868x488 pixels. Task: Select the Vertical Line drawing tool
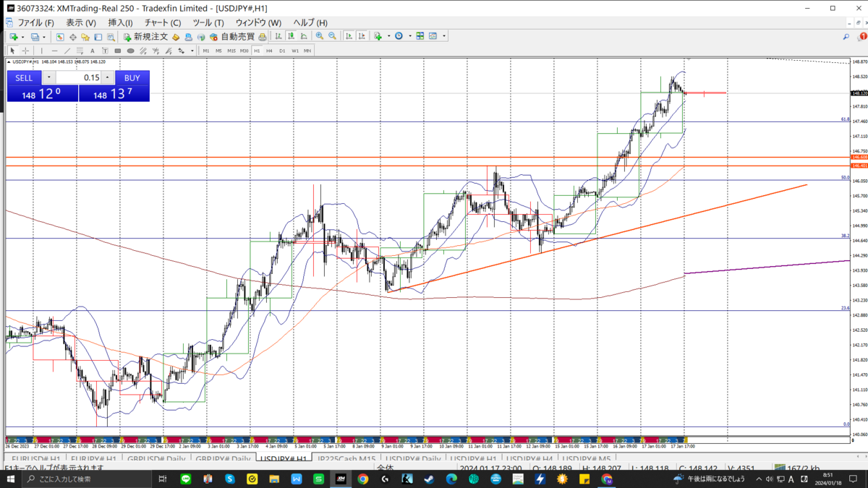[41, 51]
